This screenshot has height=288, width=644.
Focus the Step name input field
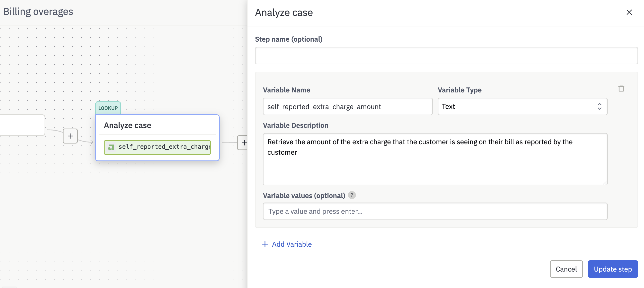point(446,56)
